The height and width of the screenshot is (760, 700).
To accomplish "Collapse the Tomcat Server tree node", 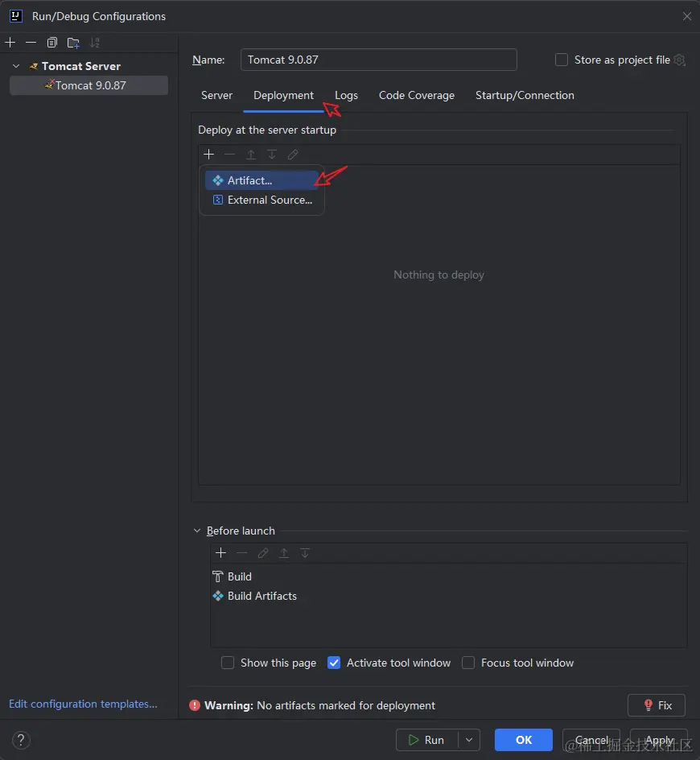I will point(16,66).
